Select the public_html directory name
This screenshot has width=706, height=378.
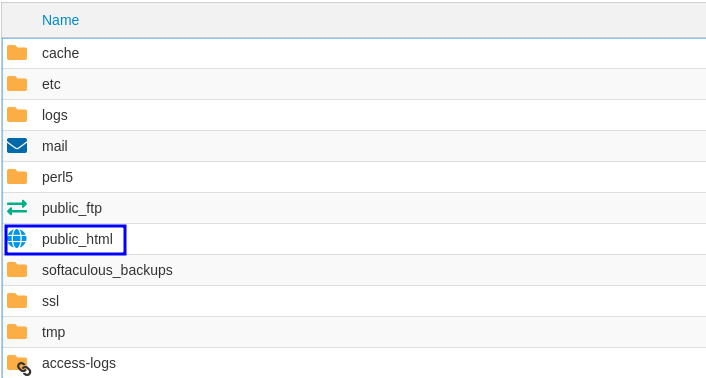tap(77, 239)
